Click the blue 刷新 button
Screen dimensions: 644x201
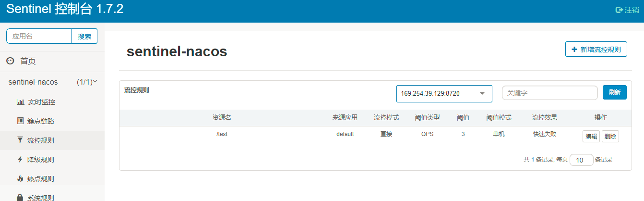pos(615,92)
